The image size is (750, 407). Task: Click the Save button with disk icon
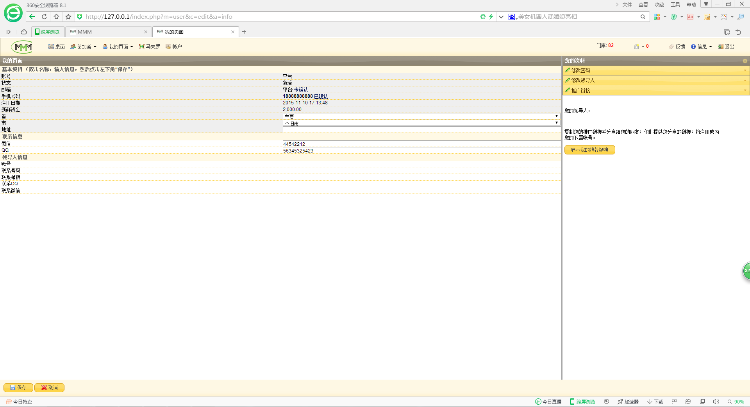18,387
